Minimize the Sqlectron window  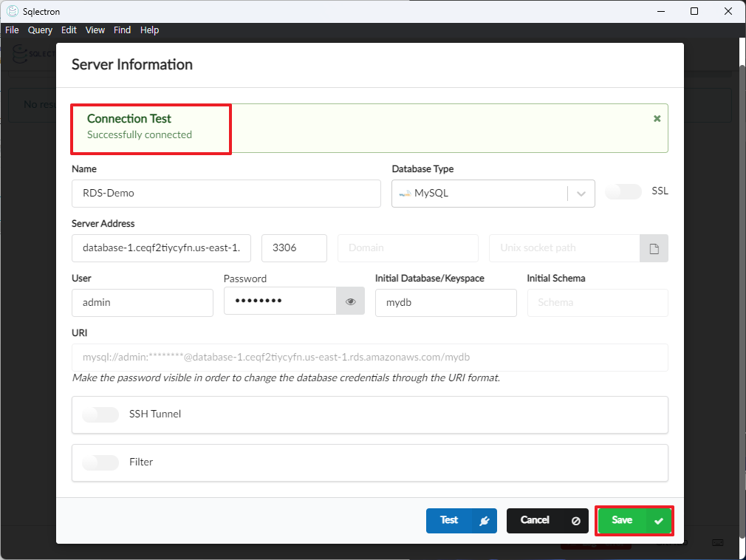pyautogui.click(x=661, y=11)
